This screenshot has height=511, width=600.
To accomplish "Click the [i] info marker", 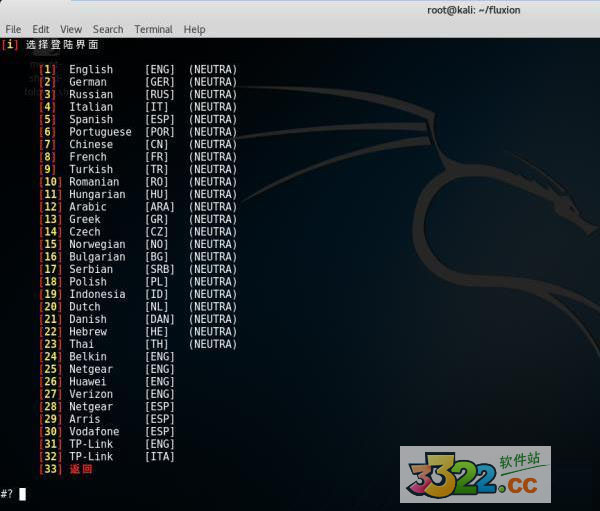I will point(10,44).
